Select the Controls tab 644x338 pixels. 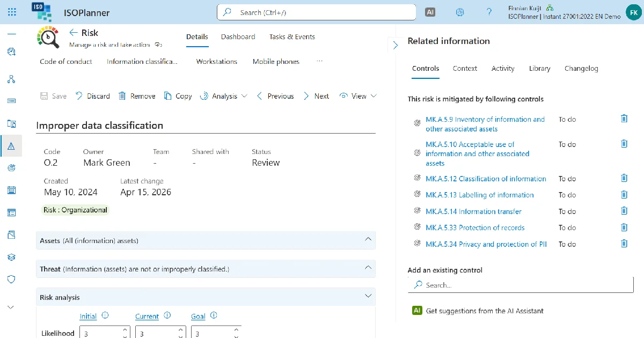[x=426, y=69]
